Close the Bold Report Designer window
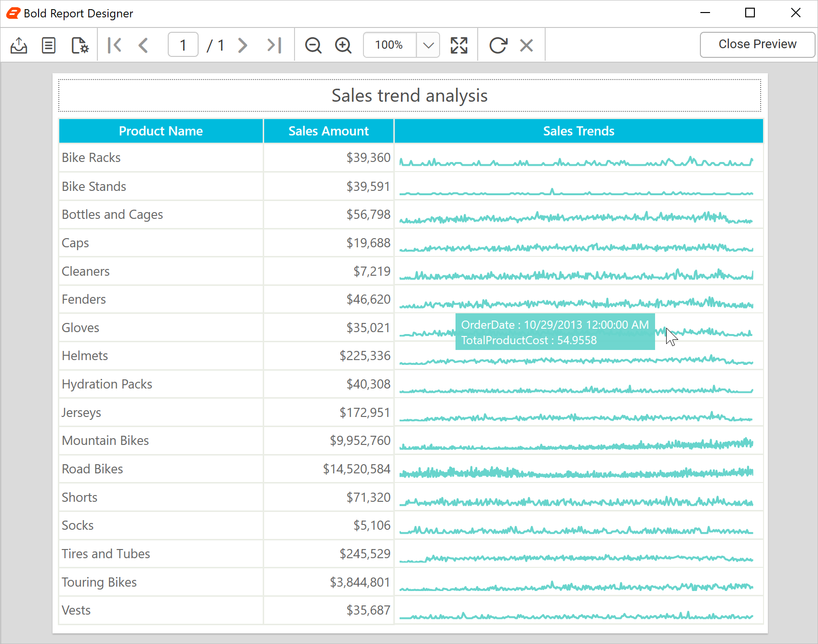Viewport: 818px width, 644px height. pos(796,13)
